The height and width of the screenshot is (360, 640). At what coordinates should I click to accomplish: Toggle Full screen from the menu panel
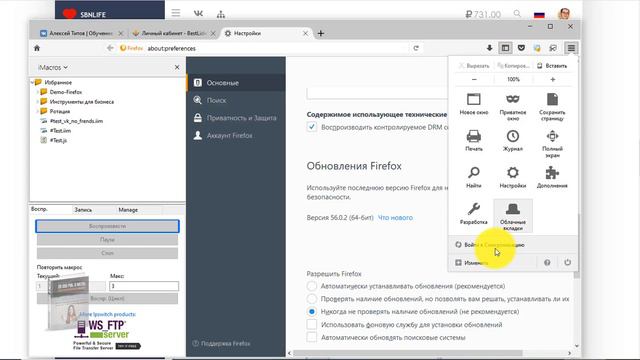[x=552, y=143]
